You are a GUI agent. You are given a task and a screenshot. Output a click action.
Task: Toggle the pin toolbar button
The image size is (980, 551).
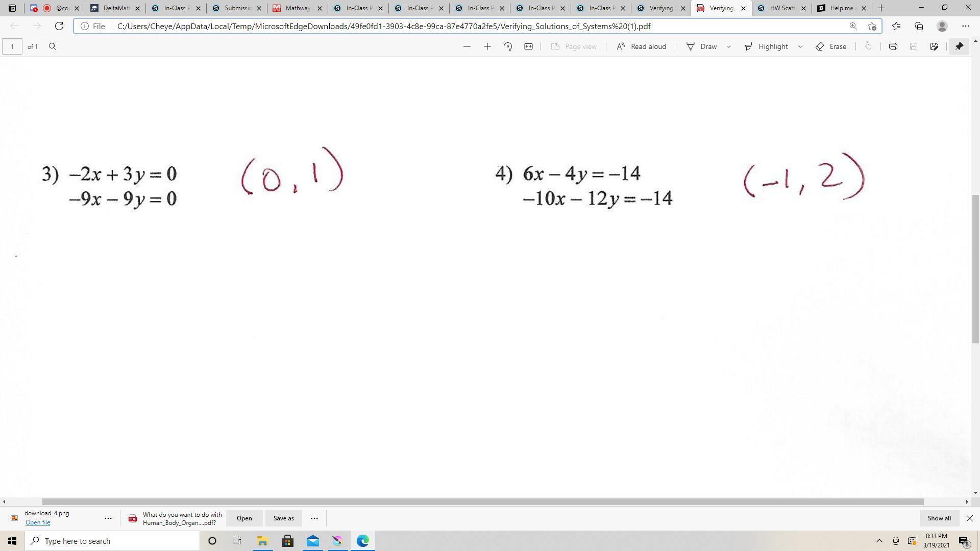tap(959, 46)
